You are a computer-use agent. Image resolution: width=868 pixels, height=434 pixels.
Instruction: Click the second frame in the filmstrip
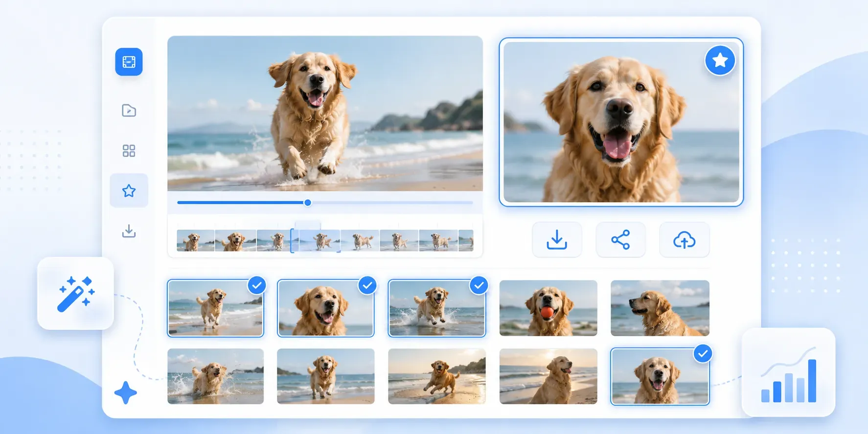pyautogui.click(x=235, y=241)
